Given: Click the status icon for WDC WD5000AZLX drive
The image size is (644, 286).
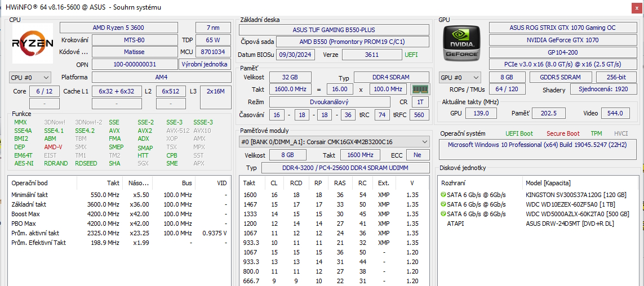Looking at the screenshot, I should click(443, 214).
